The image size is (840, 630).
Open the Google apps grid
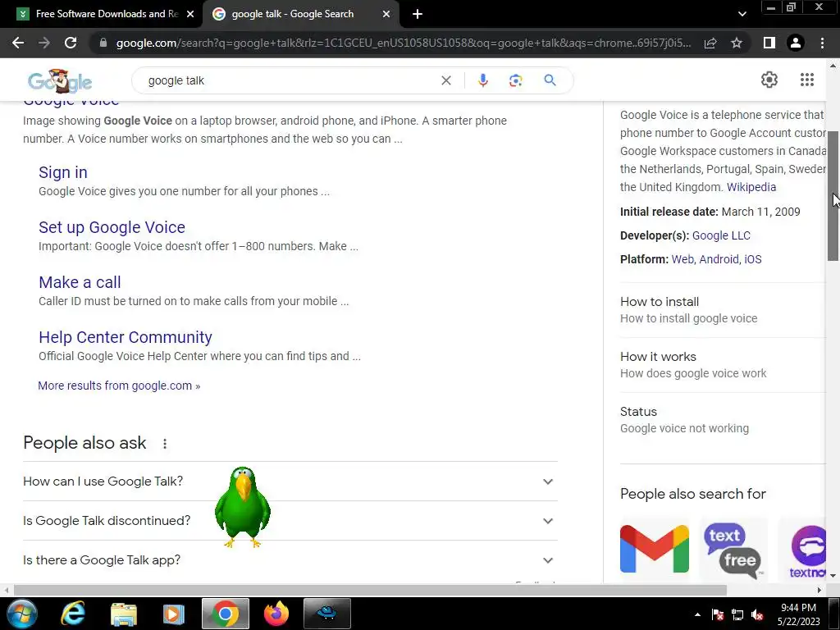pos(807,80)
